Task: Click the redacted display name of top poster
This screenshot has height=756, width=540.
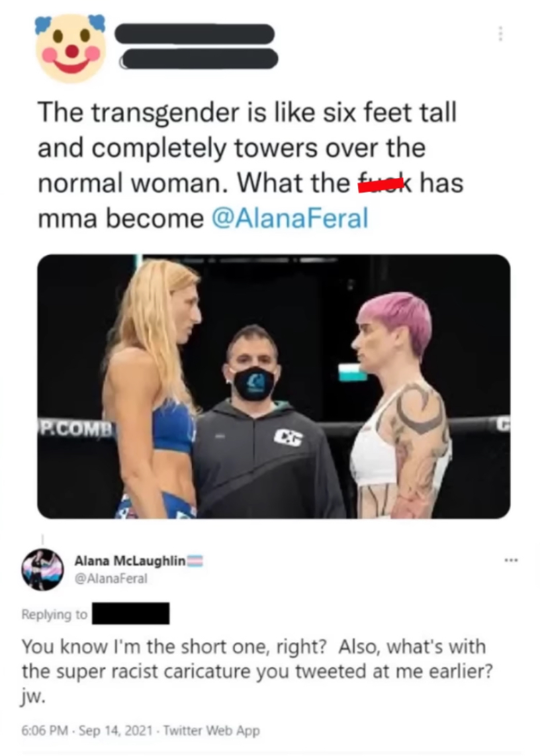Action: tap(195, 34)
